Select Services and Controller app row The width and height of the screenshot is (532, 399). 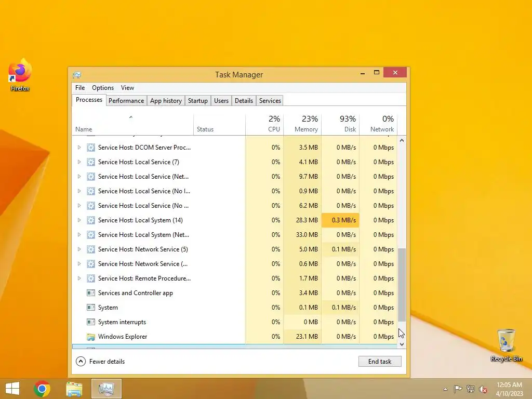(234, 293)
